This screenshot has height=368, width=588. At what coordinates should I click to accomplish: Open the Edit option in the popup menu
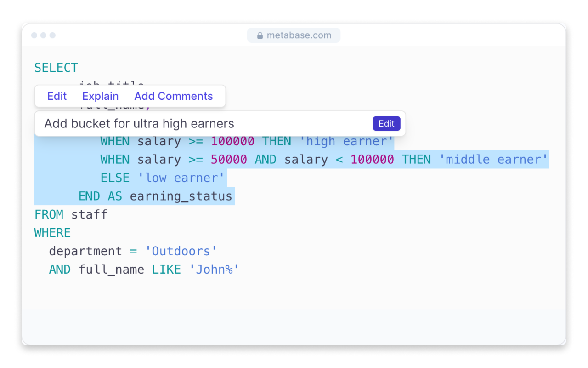pyautogui.click(x=57, y=96)
